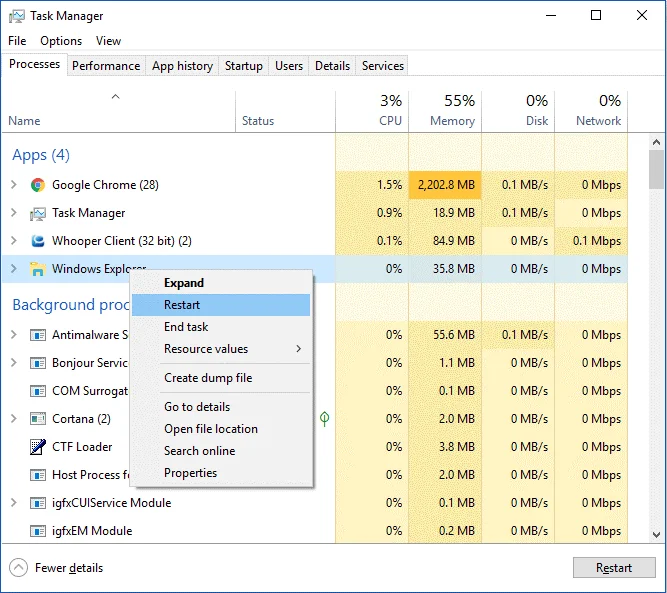Click the igfxEM Module icon
This screenshot has height=593, width=667.
tap(37, 531)
